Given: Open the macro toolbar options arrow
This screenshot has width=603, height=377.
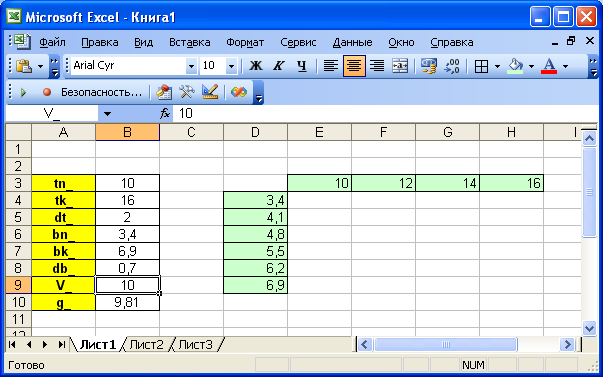Looking at the screenshot, I should 258,93.
